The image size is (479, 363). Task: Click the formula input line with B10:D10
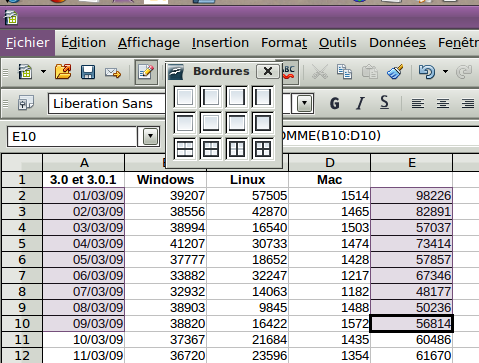380,136
